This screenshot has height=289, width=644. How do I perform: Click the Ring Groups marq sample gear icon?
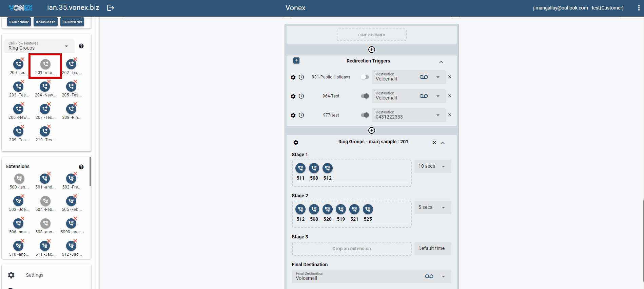point(296,142)
